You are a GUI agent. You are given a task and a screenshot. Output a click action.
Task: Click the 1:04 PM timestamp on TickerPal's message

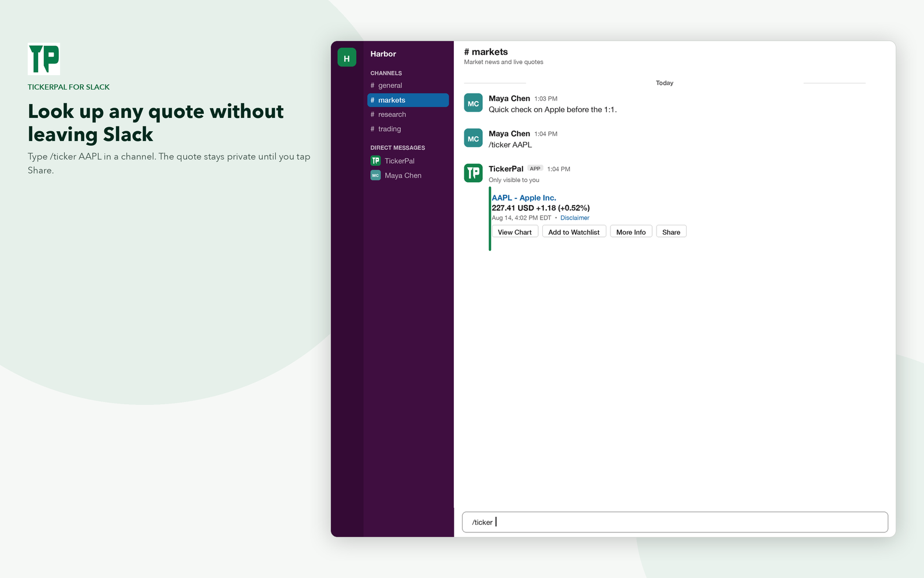click(x=558, y=169)
